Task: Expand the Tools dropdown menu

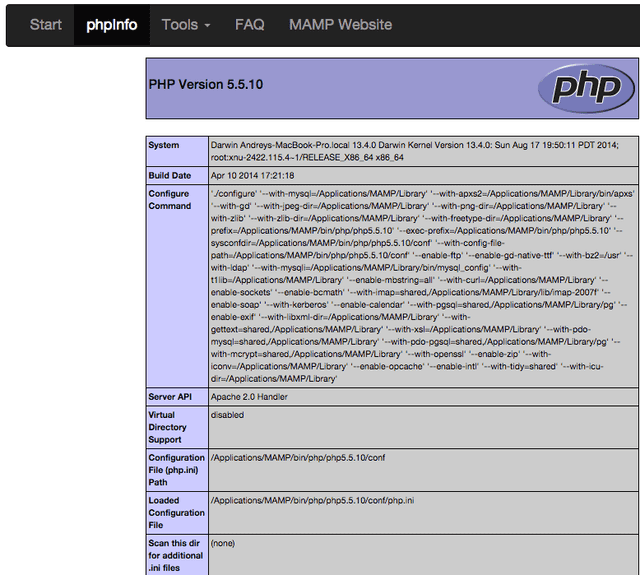Action: (186, 25)
